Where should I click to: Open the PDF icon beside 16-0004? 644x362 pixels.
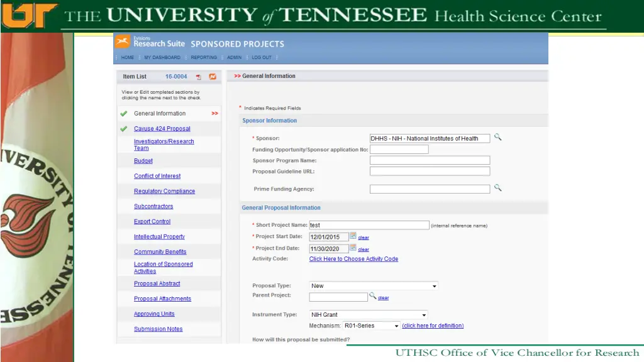pyautogui.click(x=199, y=77)
